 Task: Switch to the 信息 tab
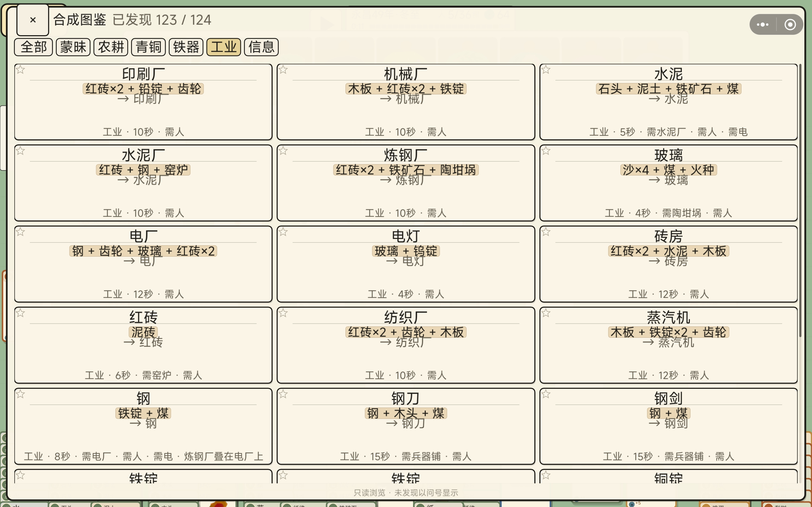tap(261, 47)
